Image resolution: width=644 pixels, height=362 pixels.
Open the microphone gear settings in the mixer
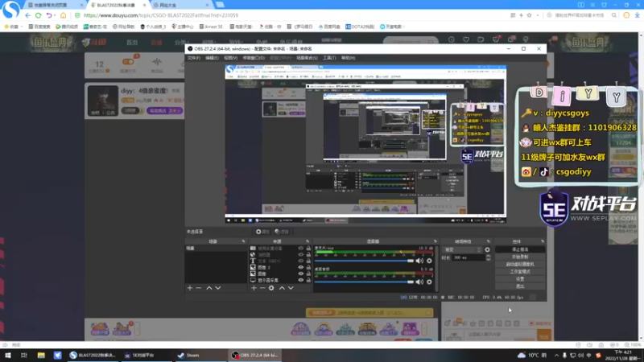coord(429,261)
